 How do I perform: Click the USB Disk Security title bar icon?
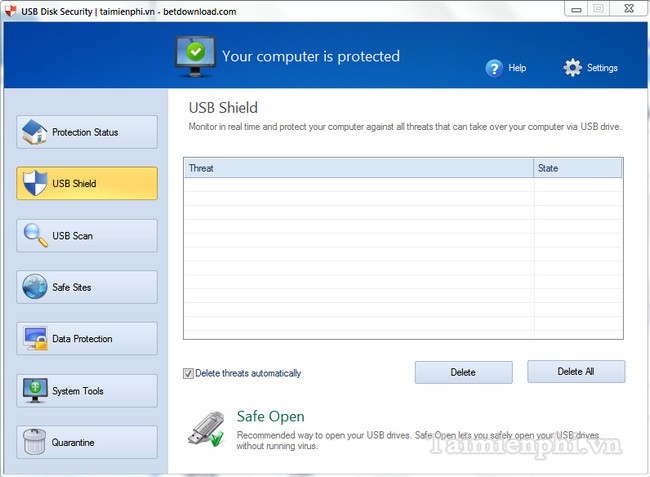pos(11,11)
